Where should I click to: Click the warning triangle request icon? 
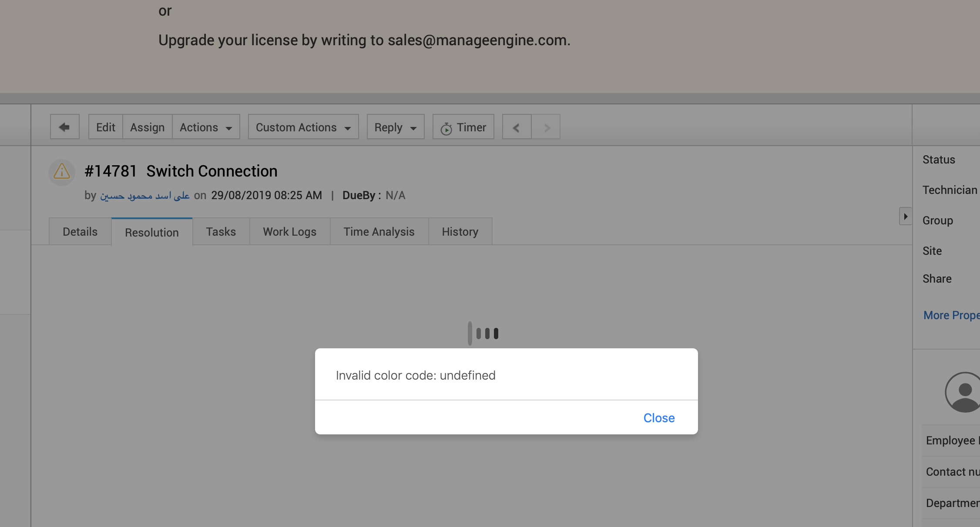[x=62, y=172]
